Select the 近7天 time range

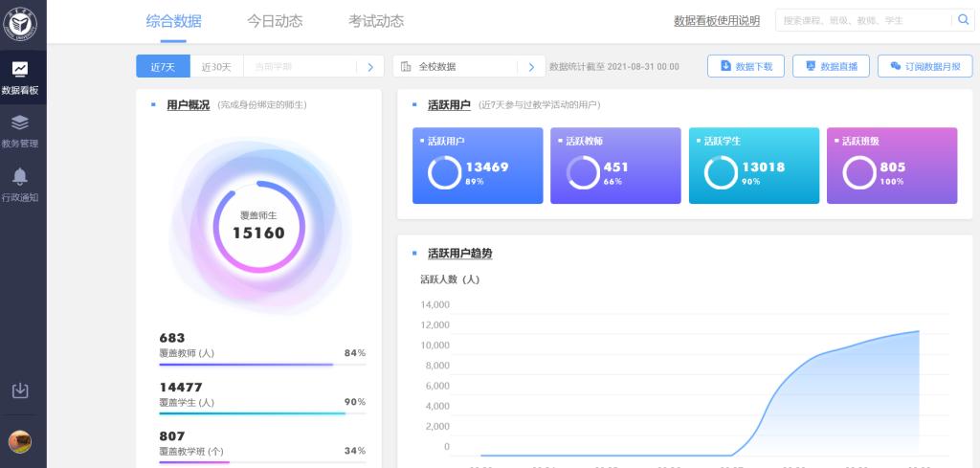pos(163,67)
